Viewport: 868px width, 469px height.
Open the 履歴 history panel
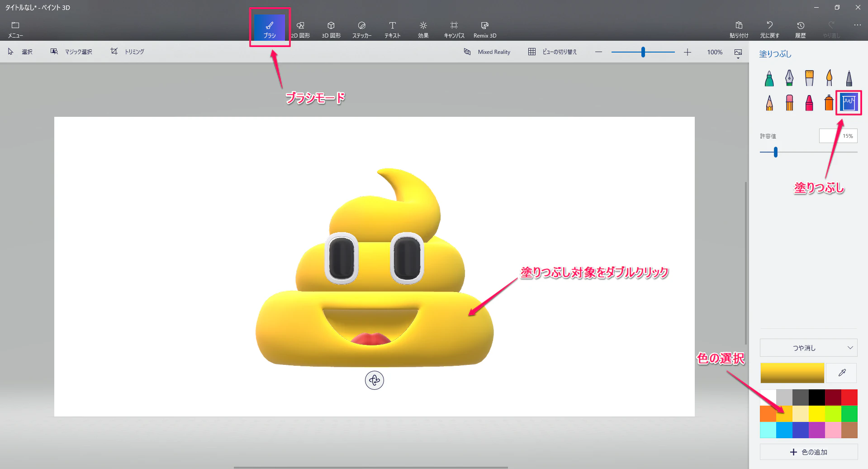(x=801, y=29)
